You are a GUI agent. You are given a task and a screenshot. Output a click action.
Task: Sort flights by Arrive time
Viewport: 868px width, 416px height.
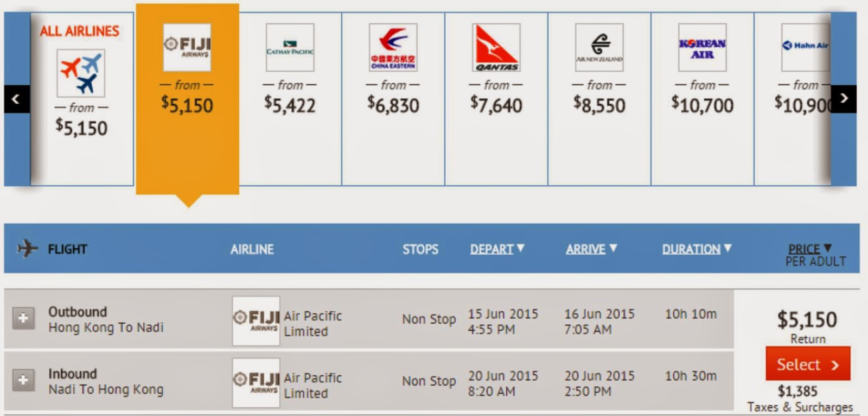point(591,249)
